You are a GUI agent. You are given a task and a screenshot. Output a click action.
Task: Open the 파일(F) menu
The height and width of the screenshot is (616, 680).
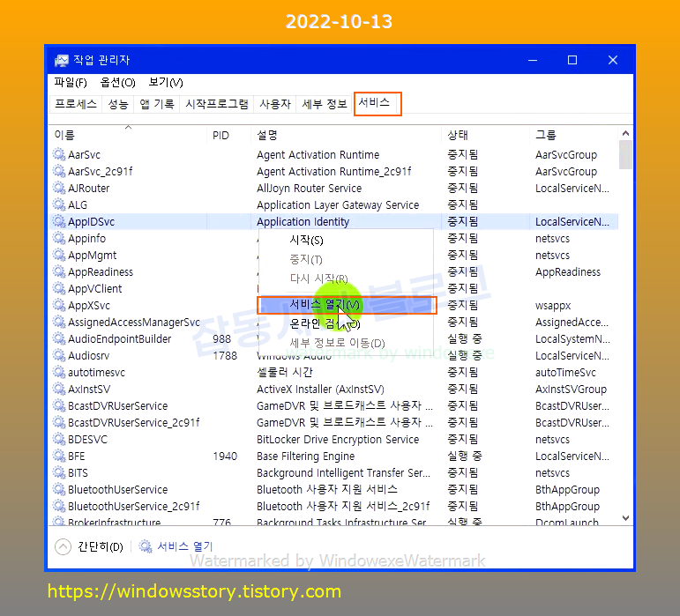(71, 82)
